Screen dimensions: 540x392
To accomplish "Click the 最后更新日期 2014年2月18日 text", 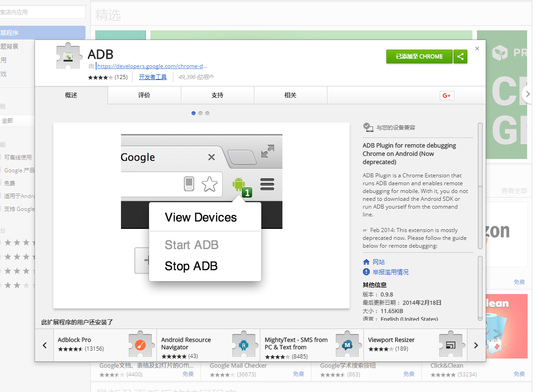I will [x=402, y=303].
